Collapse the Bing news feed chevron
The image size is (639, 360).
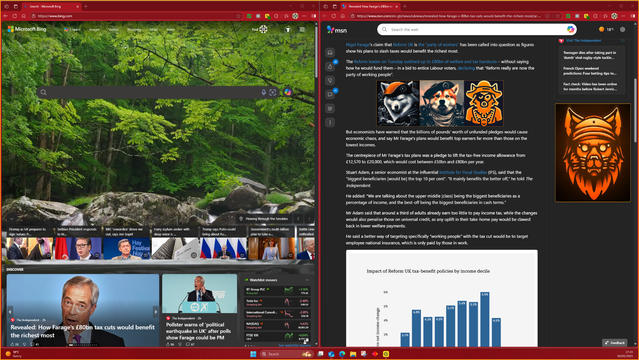[11, 219]
